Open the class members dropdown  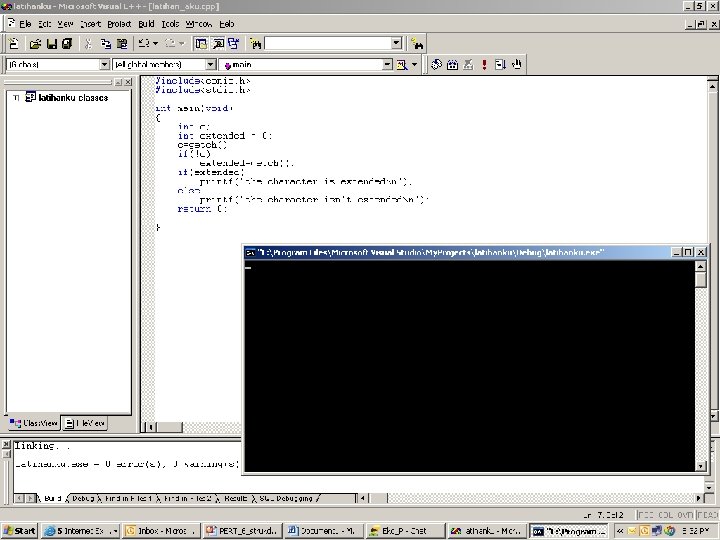210,65
